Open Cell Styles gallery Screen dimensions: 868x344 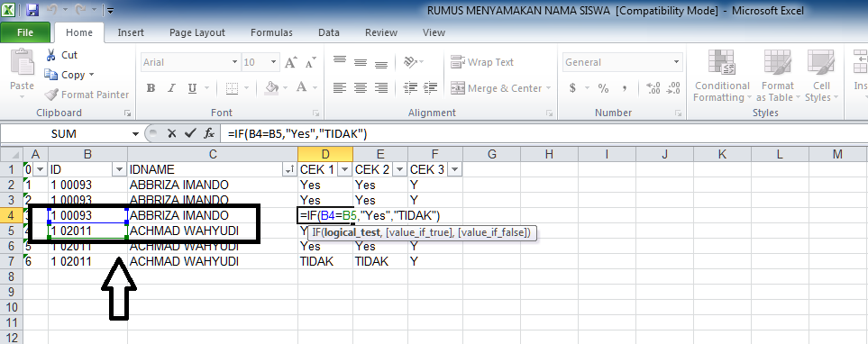[821, 76]
